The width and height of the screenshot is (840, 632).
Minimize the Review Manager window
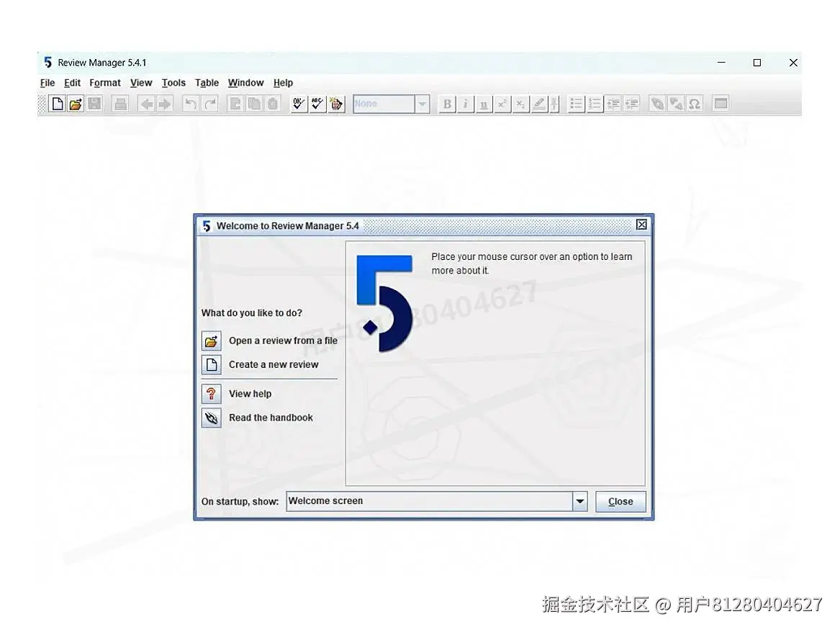722,63
